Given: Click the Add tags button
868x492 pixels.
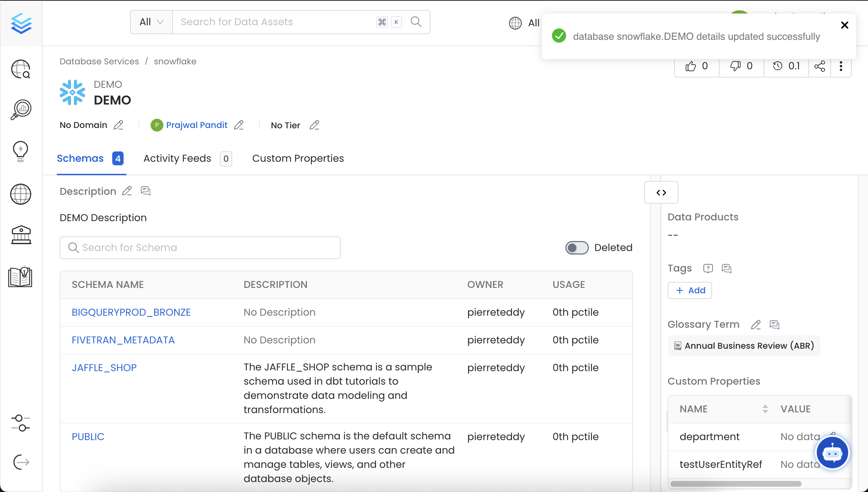Looking at the screenshot, I should click(x=690, y=290).
